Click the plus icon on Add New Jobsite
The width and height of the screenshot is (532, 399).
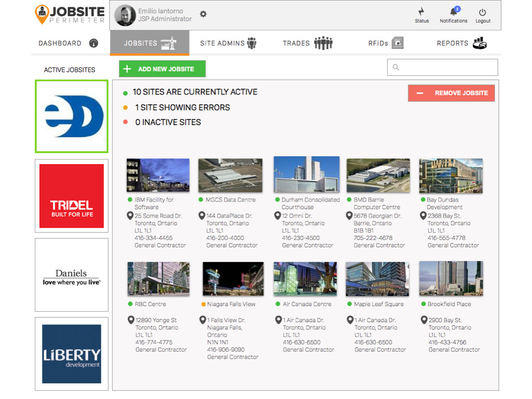tap(127, 69)
